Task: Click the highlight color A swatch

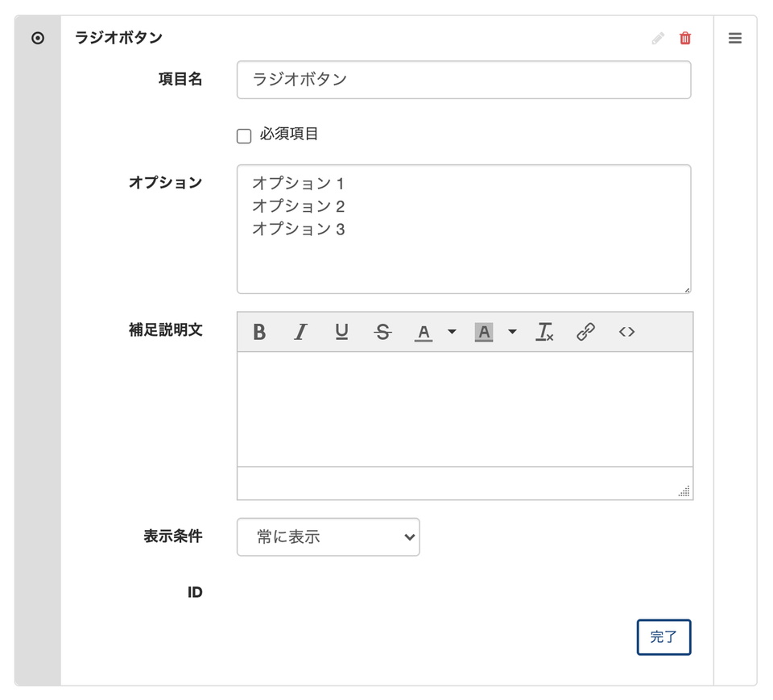Action: pyautogui.click(x=484, y=332)
